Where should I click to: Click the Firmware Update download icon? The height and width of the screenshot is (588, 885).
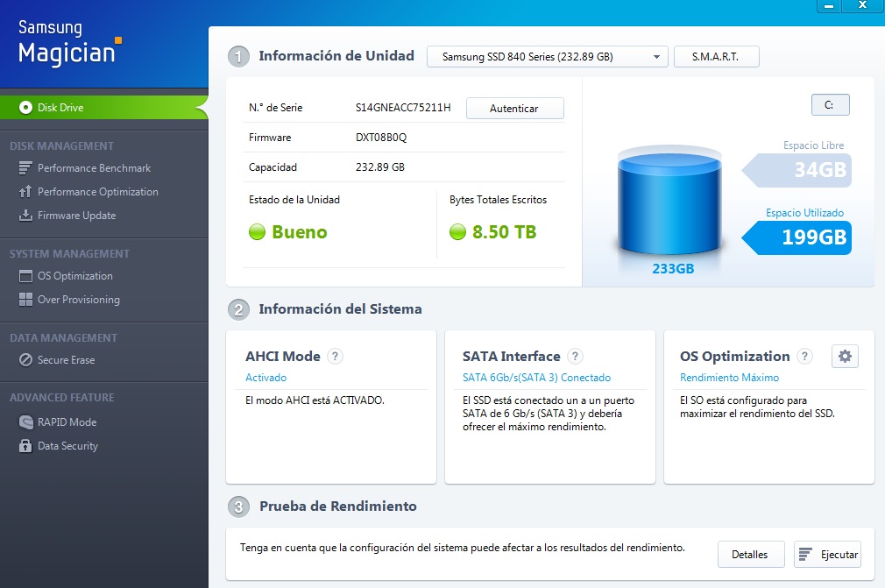pyautogui.click(x=25, y=216)
